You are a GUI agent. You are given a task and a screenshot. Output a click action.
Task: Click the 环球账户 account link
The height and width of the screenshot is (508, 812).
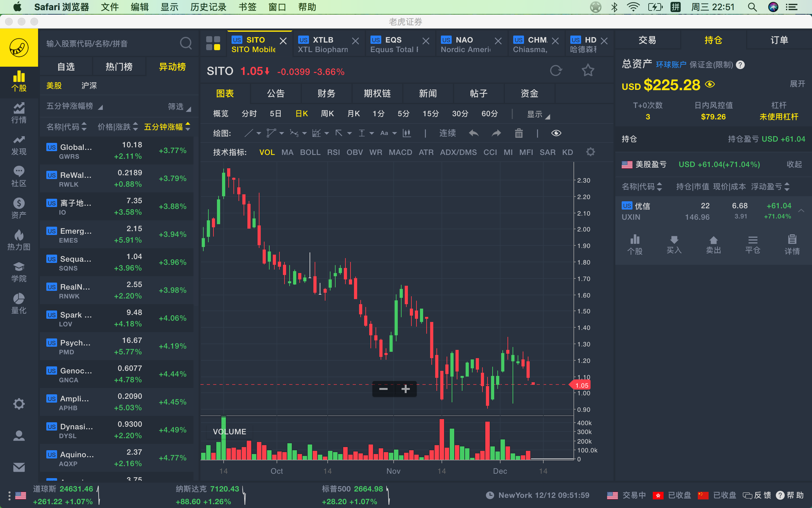[671, 65]
